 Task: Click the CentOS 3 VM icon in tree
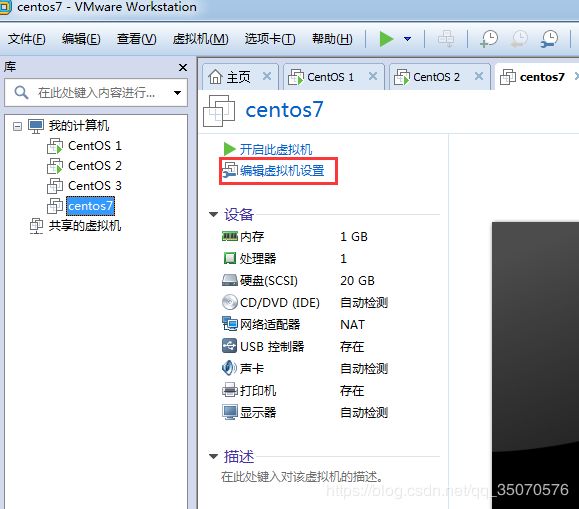coord(55,186)
